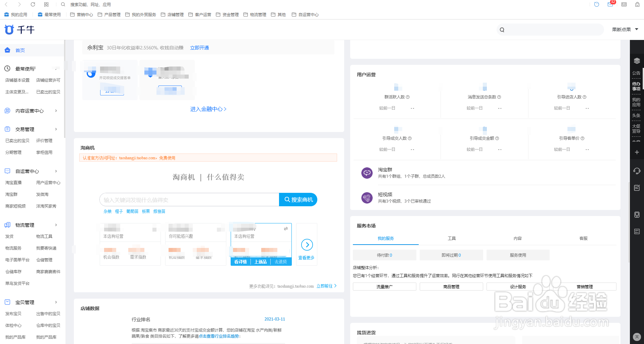Expand 交易管理 sidebar section chevron

pos(56,129)
